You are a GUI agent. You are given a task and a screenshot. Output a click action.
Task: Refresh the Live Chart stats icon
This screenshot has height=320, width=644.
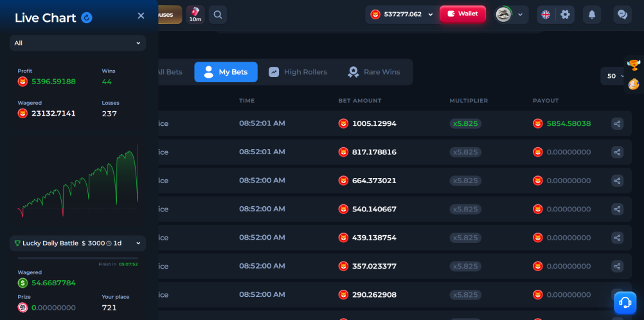87,17
